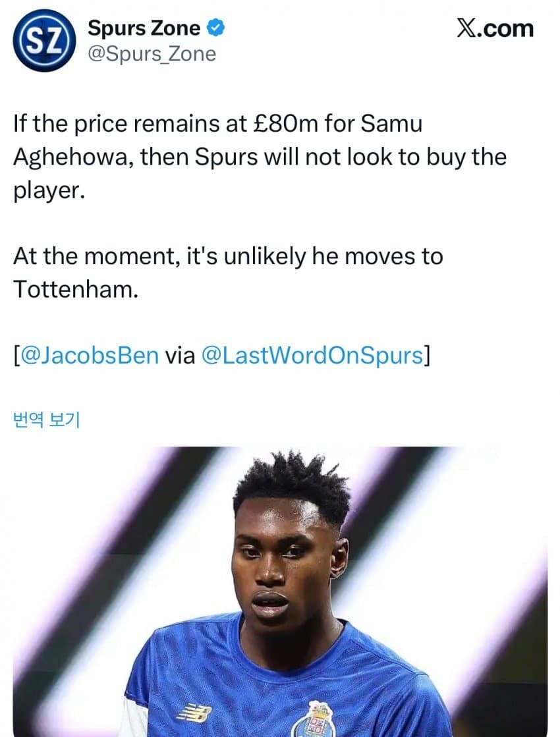Open the attached player photo

(x=280, y=591)
